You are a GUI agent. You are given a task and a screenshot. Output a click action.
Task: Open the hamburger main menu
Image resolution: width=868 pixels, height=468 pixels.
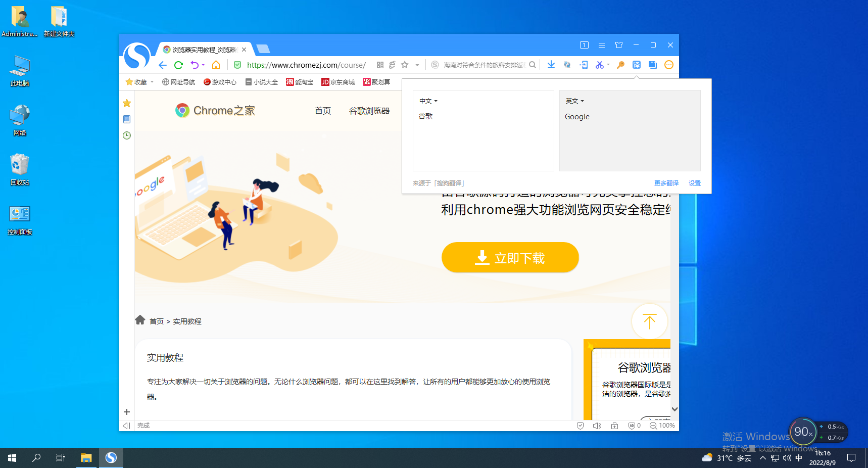[602, 45]
